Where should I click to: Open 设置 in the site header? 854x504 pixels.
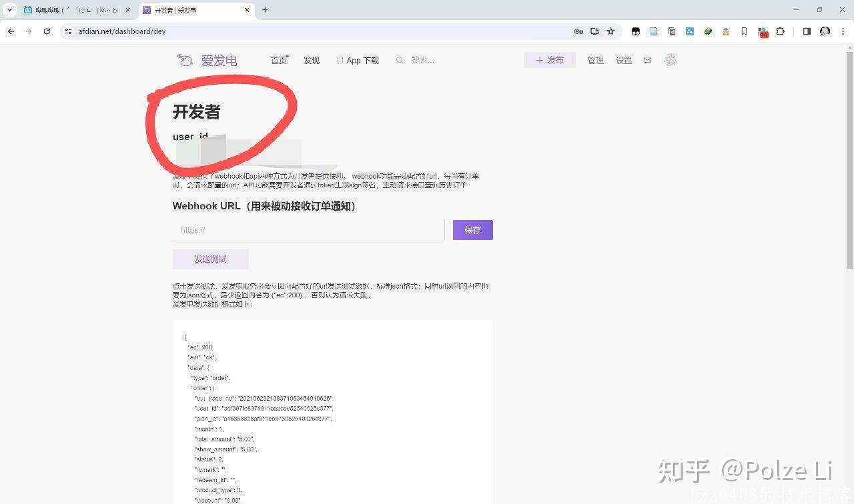click(624, 60)
